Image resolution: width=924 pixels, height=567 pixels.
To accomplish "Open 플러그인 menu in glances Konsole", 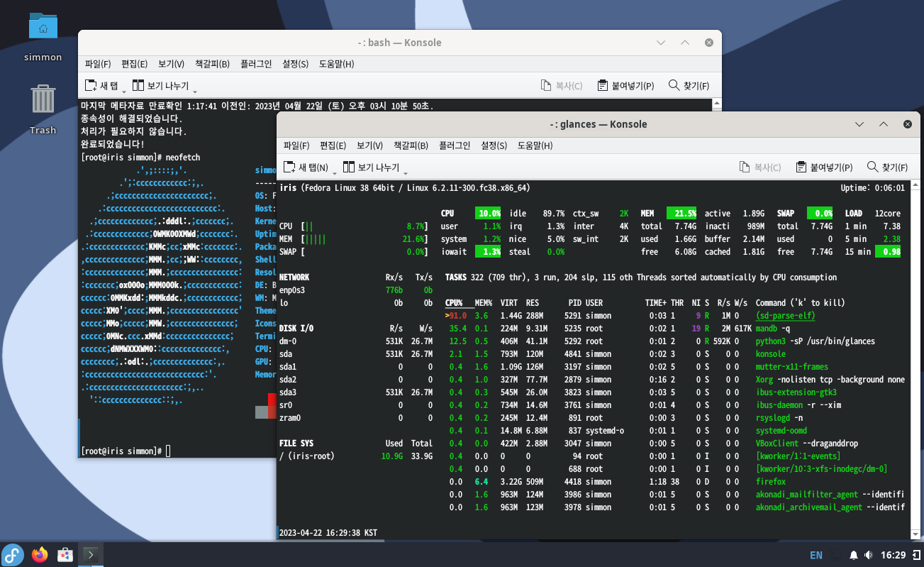I will point(454,145).
